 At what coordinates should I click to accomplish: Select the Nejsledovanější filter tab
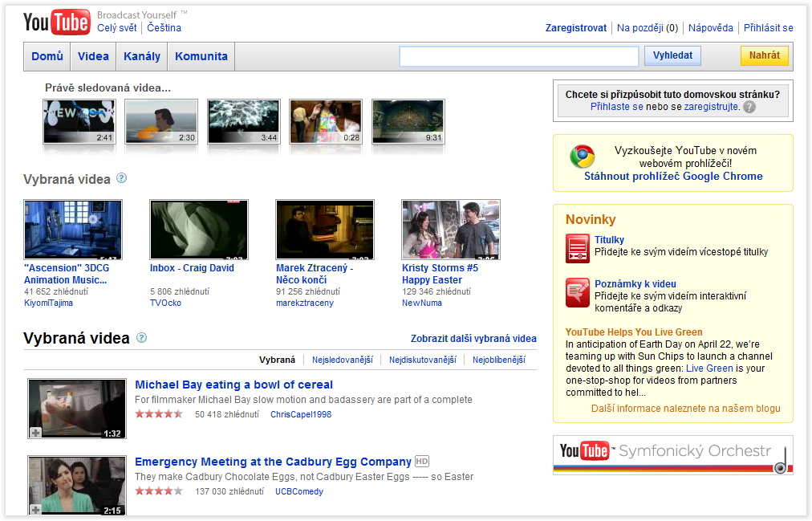pos(343,360)
